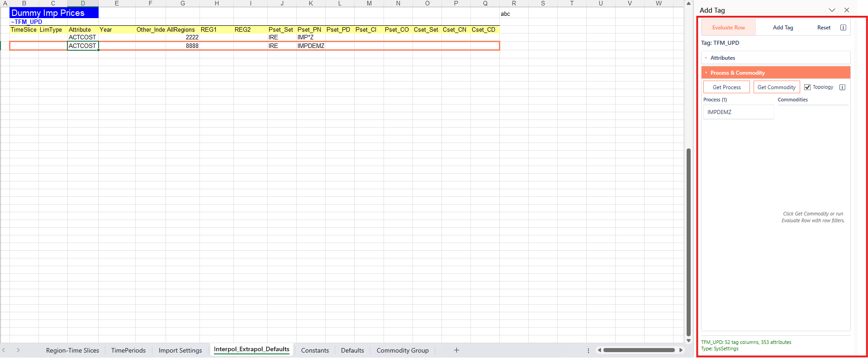Viewport: 868px width, 358px height.
Task: Click the horizontal scrollbar thumb
Action: pos(639,350)
